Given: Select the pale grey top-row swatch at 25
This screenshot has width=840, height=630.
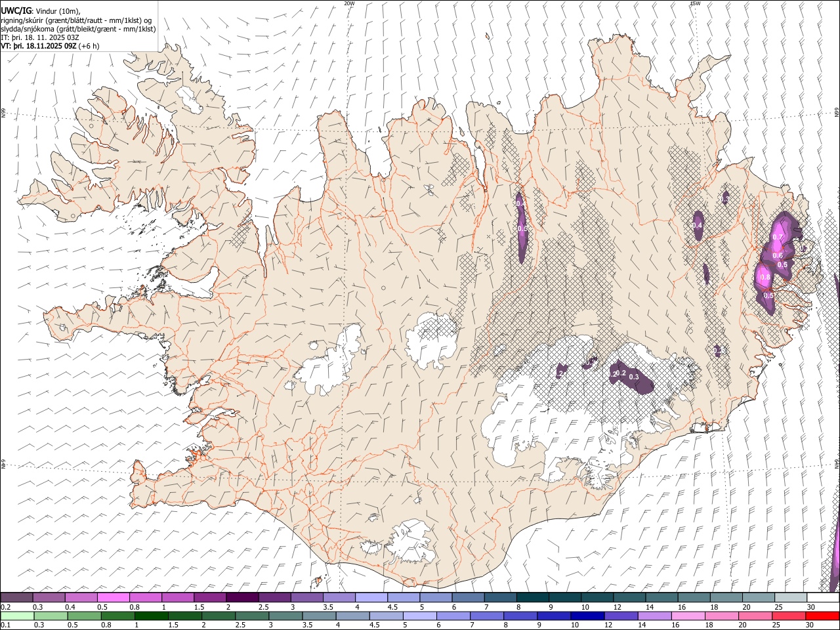Looking at the screenshot, I should 791,598.
